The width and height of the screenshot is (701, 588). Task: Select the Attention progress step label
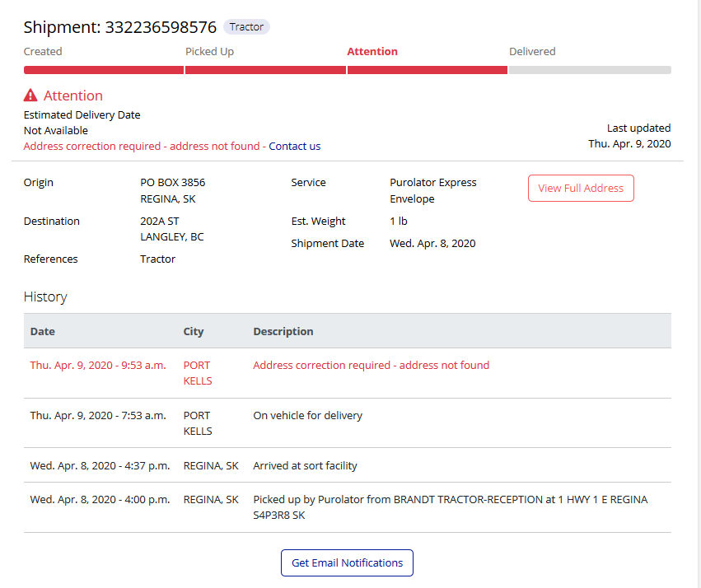click(372, 52)
